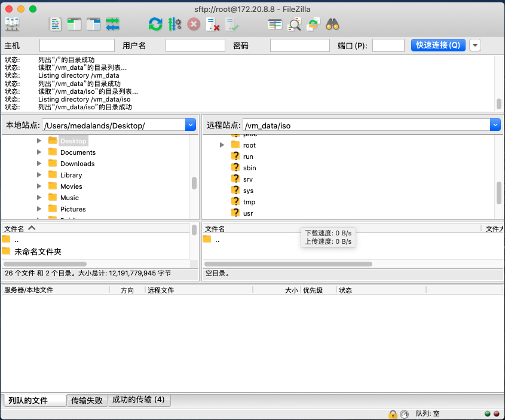Toggle the local directory tree display
Screen dimensions: 505x420
[x=74, y=24]
